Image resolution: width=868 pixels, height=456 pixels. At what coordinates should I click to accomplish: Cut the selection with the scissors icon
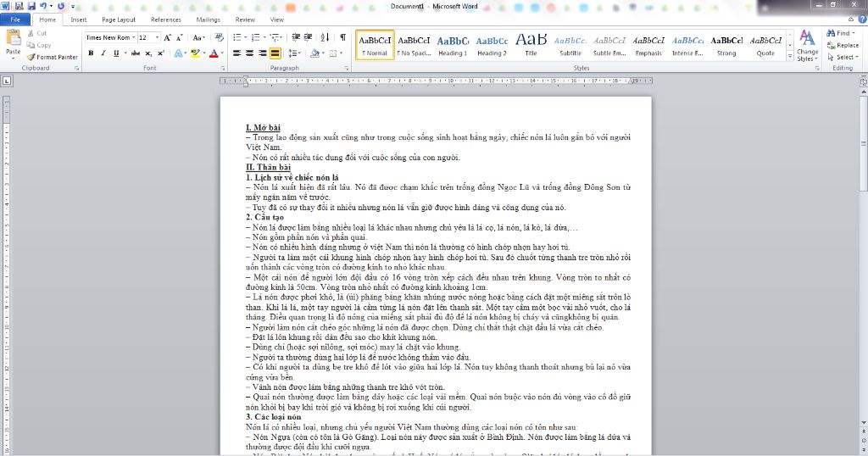(x=37, y=33)
